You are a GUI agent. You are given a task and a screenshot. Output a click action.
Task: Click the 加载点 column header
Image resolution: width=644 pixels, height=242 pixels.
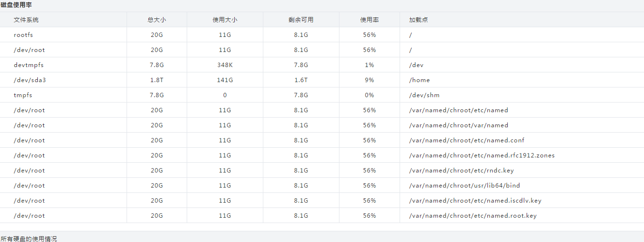click(x=419, y=20)
